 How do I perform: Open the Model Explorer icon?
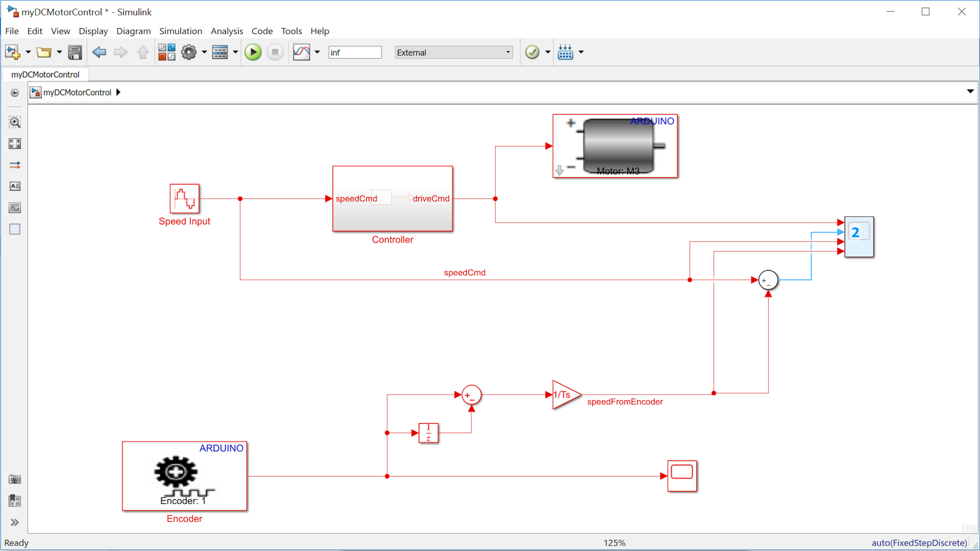[220, 52]
